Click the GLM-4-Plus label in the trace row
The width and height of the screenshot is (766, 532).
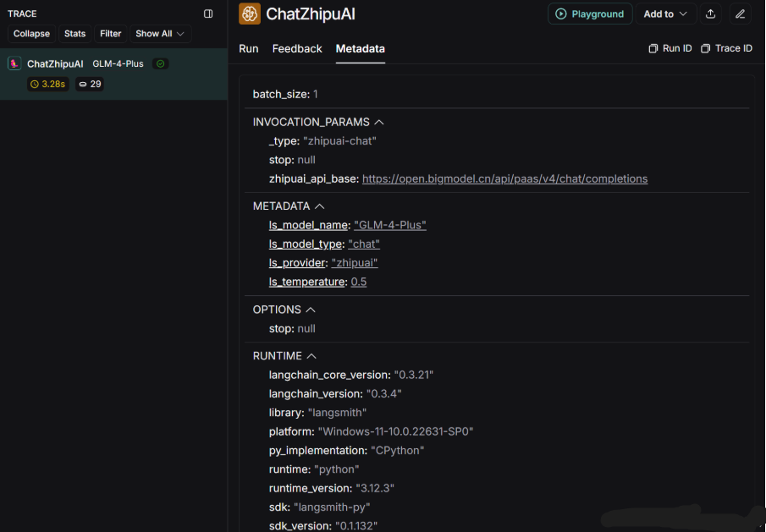[118, 63]
